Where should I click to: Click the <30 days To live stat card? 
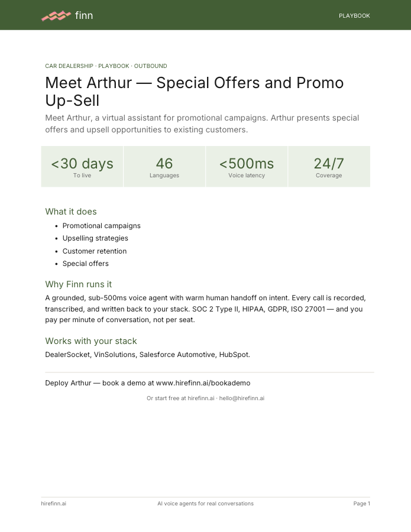point(82,167)
